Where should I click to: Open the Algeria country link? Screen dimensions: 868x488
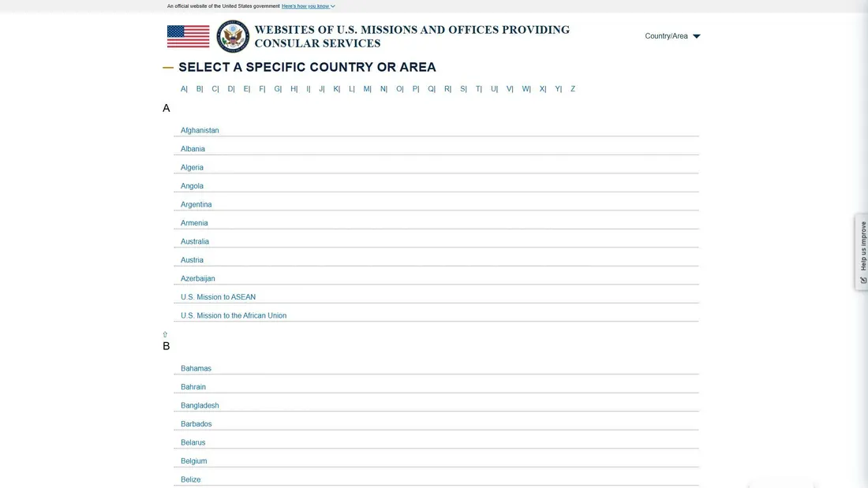tap(192, 168)
